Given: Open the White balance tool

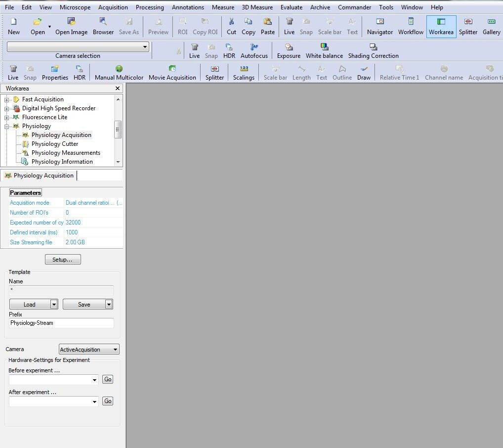Looking at the screenshot, I should (324, 50).
